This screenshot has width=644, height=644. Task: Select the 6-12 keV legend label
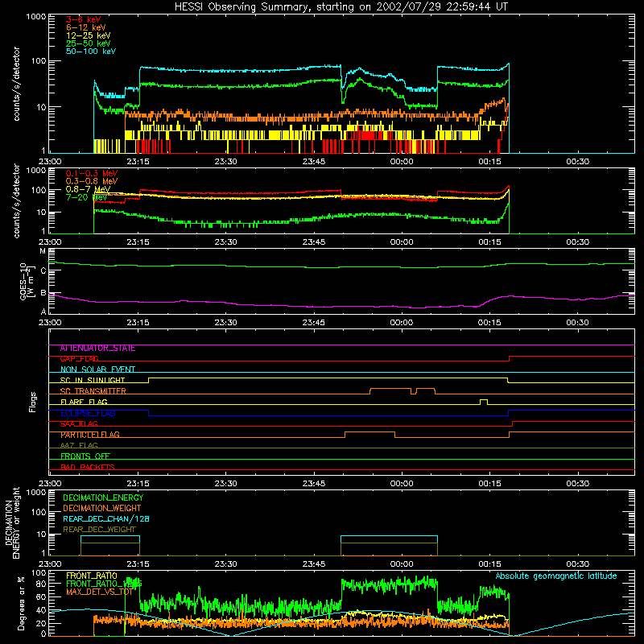click(86, 27)
